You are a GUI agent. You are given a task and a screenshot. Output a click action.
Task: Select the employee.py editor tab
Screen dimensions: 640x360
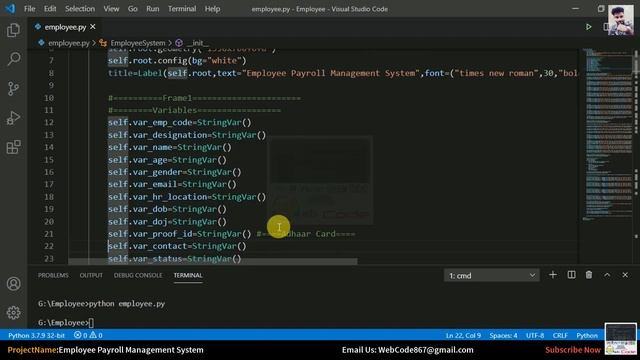tap(65, 27)
